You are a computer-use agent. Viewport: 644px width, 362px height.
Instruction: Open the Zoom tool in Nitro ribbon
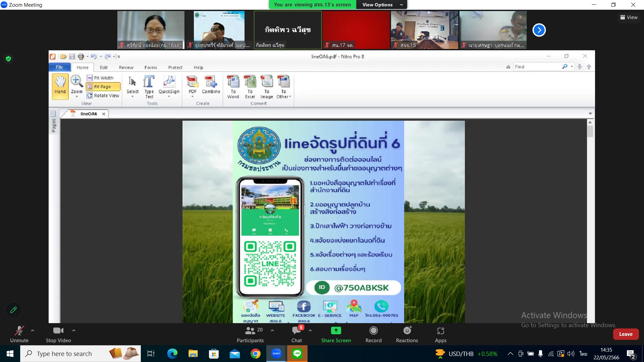(76, 86)
